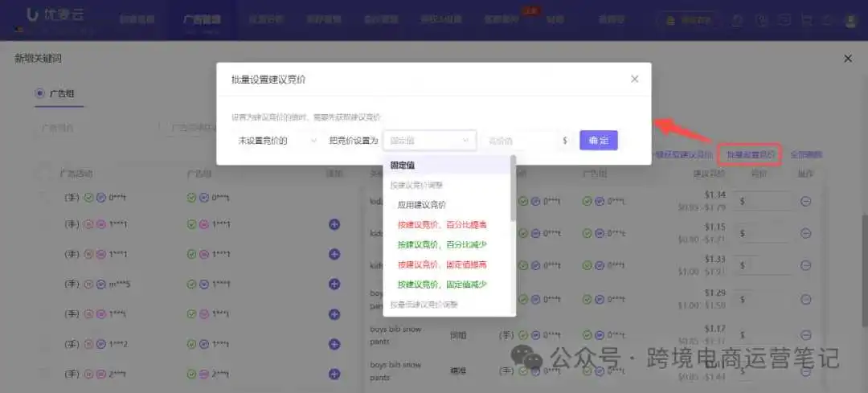
Task: Close the 批量设置建议竞价 dialog
Action: pyautogui.click(x=634, y=79)
